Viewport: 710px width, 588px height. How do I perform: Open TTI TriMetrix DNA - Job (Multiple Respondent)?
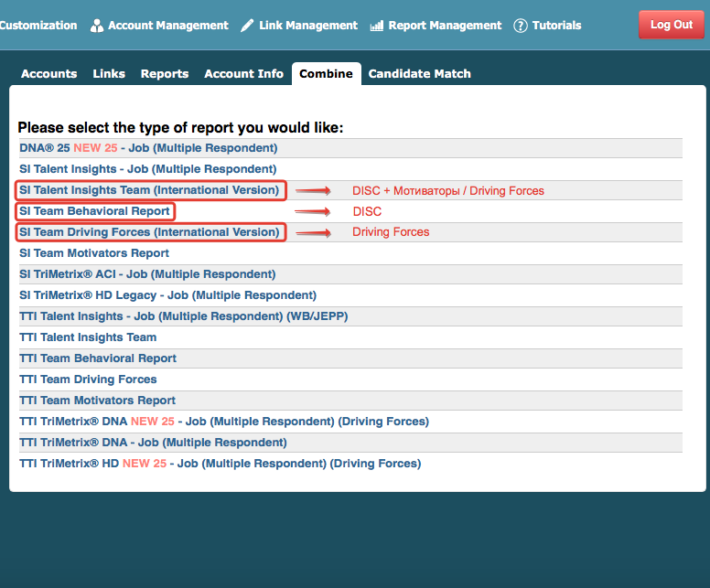[153, 443]
